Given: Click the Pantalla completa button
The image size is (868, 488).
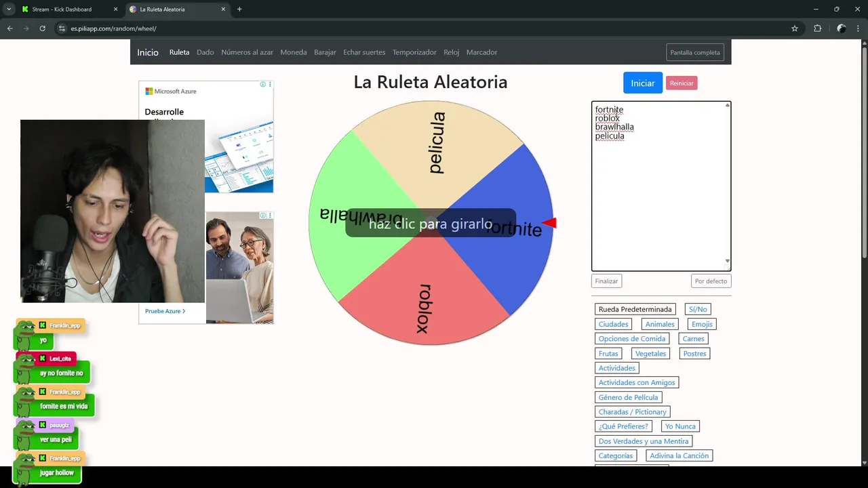Looking at the screenshot, I should point(695,52).
